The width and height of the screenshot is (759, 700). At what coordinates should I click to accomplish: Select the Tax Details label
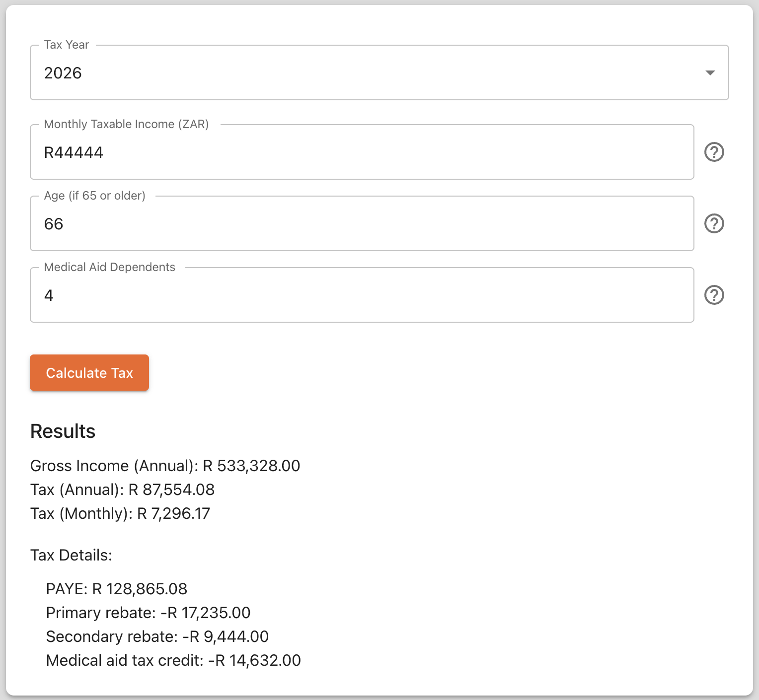[71, 555]
